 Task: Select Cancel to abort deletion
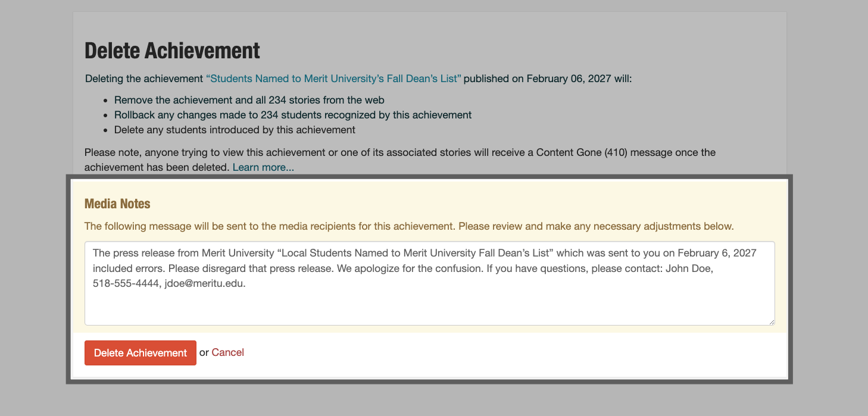coord(228,352)
